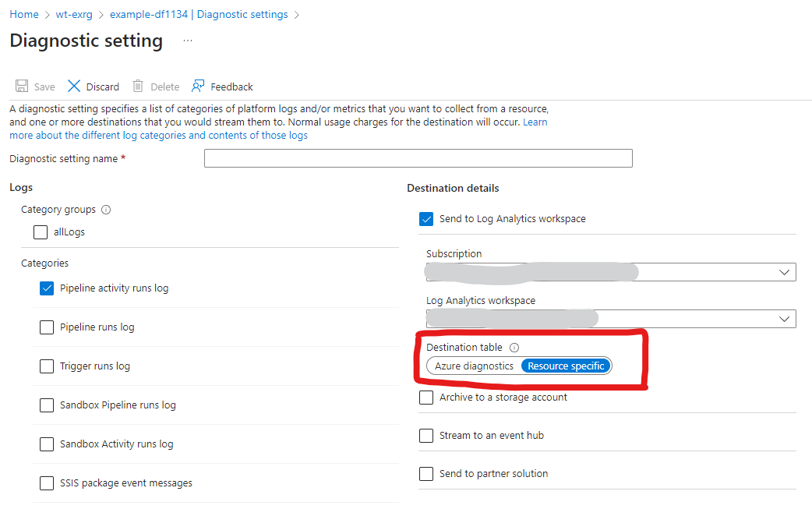Save the diagnostic setting

[35, 86]
